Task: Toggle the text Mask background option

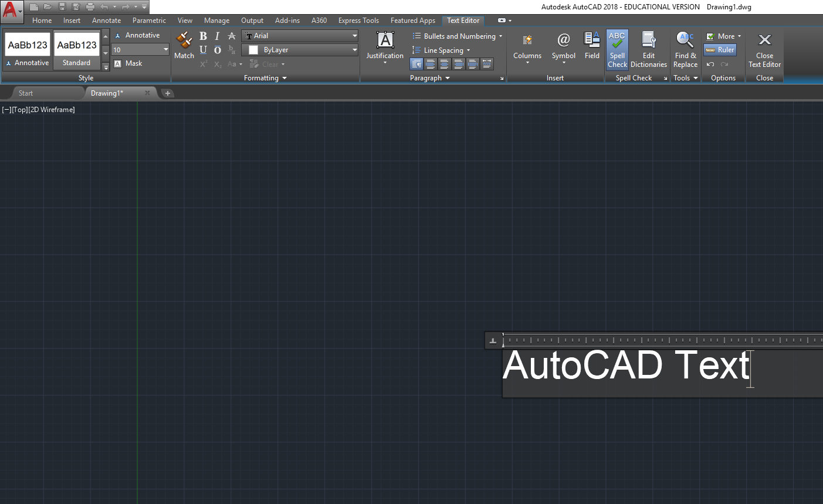Action: [x=128, y=63]
